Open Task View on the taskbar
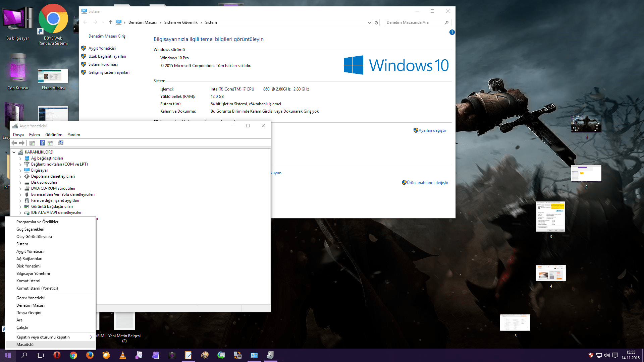 (40, 355)
